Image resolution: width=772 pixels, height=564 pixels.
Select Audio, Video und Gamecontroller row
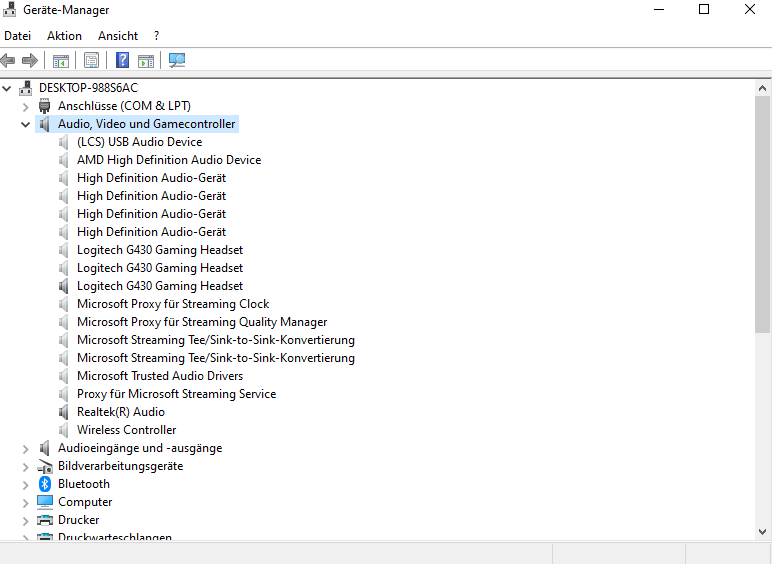146,124
